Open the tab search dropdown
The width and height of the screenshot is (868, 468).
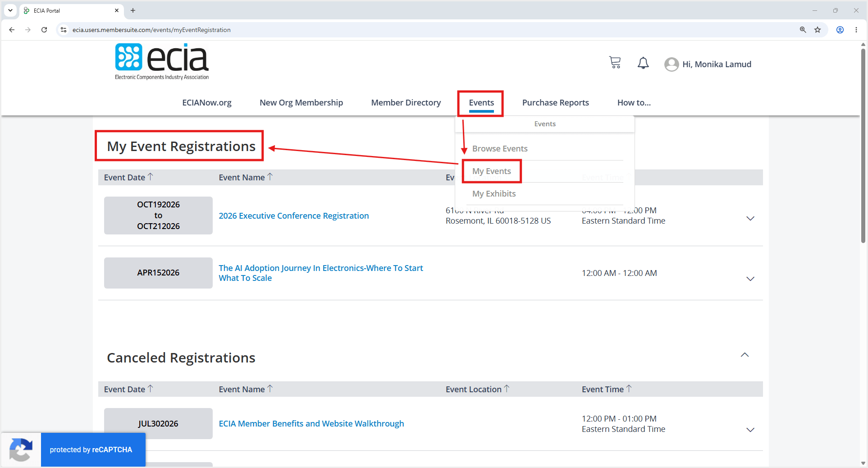10,10
